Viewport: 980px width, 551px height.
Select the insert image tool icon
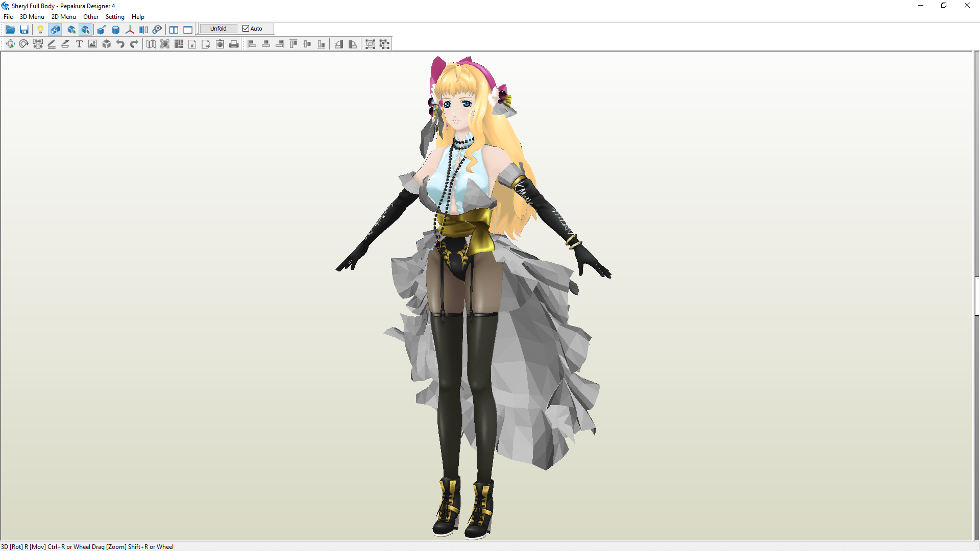coord(93,44)
